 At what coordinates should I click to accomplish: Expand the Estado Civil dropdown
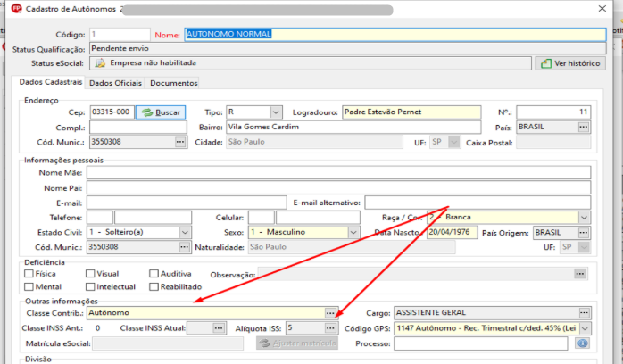[x=185, y=232]
